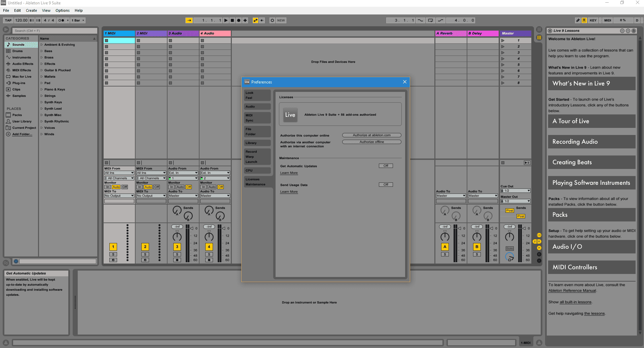Viewport: 644px width, 348px height.
Task: Toggle Get Automatic Updates Off switch
Action: click(386, 166)
